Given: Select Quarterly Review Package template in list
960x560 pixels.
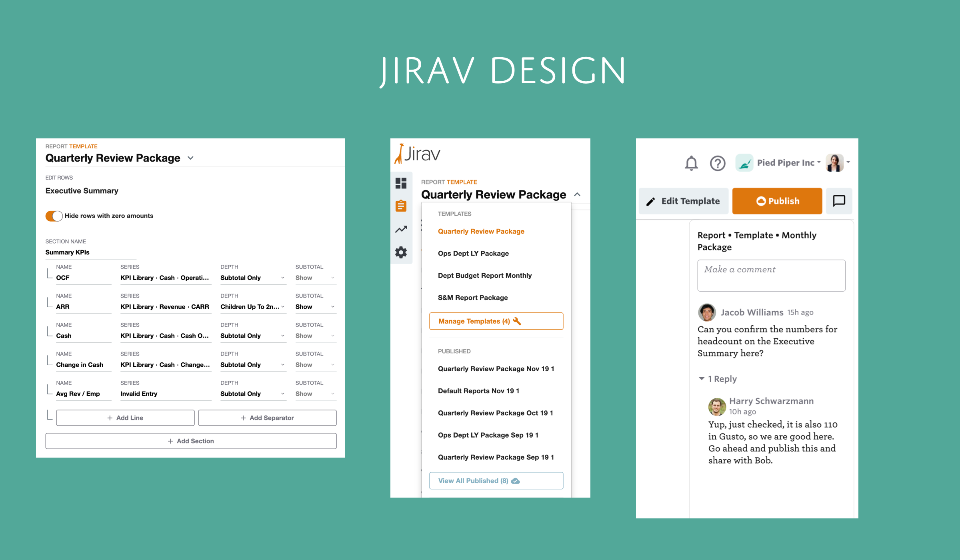Looking at the screenshot, I should [481, 231].
